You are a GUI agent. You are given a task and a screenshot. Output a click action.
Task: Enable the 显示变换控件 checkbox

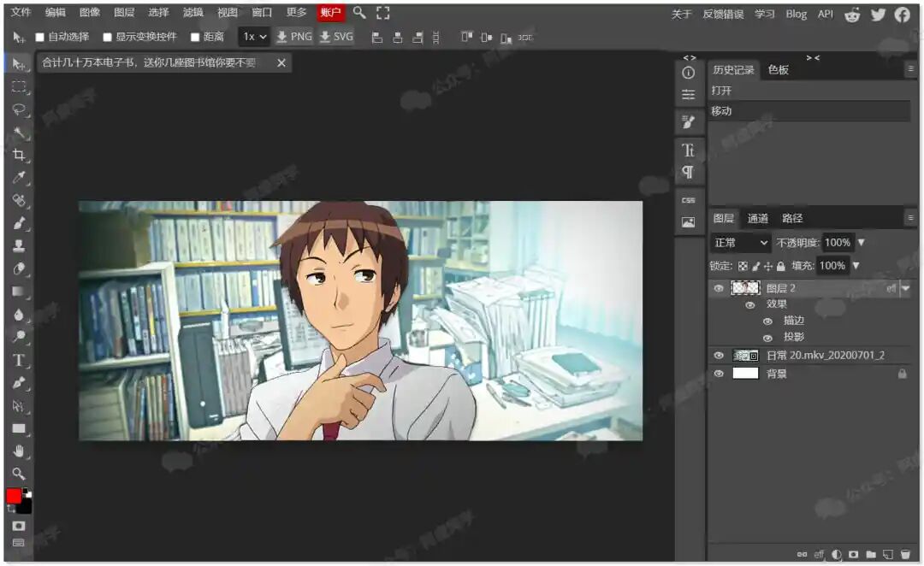tap(107, 37)
